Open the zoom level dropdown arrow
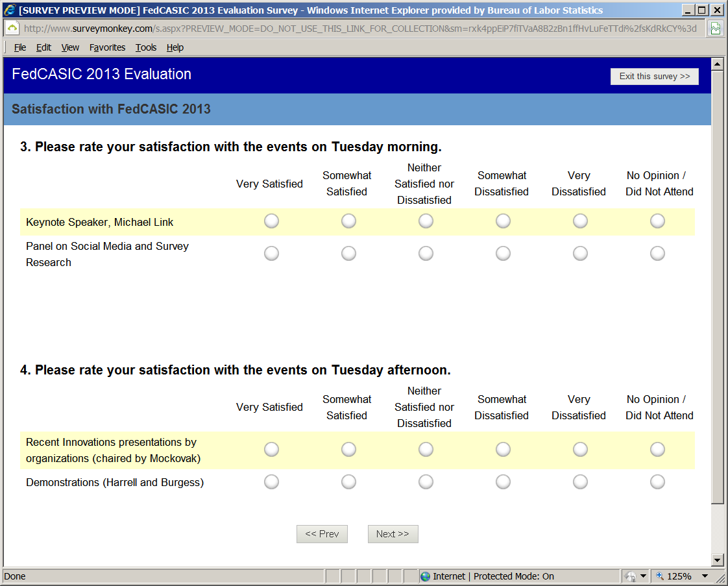Image resolution: width=728 pixels, height=586 pixels. (x=705, y=576)
